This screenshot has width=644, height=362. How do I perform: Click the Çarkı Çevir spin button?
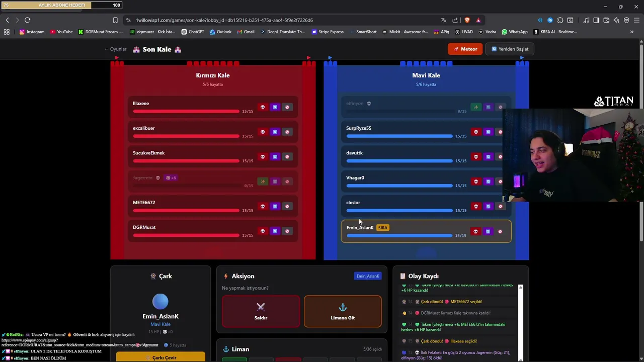160,357
